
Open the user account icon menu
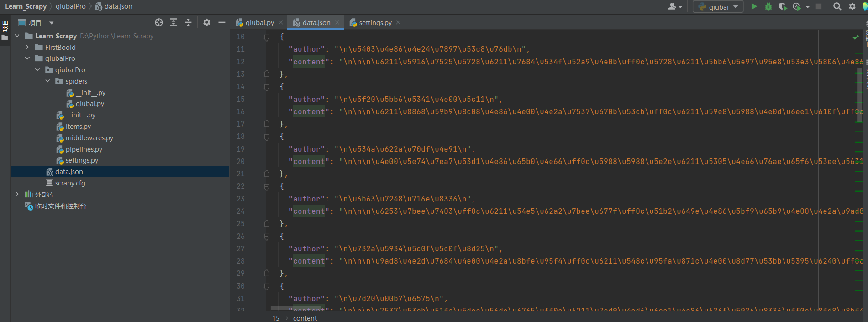tap(675, 6)
